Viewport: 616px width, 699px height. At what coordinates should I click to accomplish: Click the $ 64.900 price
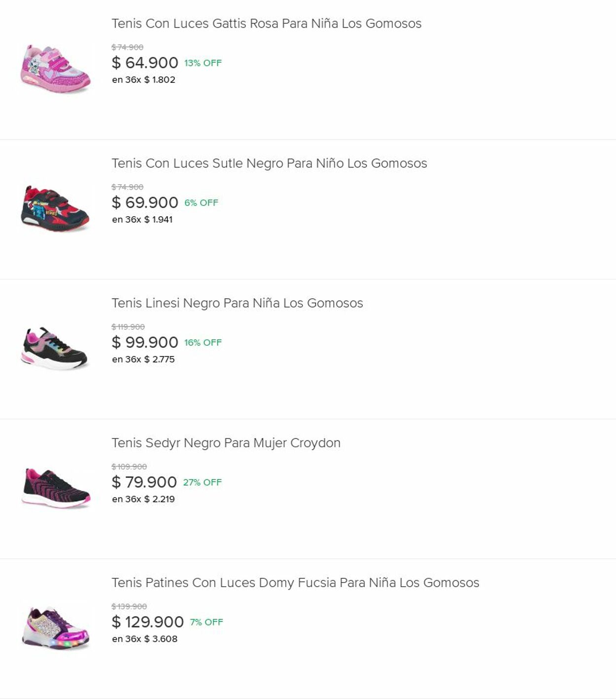tap(145, 63)
